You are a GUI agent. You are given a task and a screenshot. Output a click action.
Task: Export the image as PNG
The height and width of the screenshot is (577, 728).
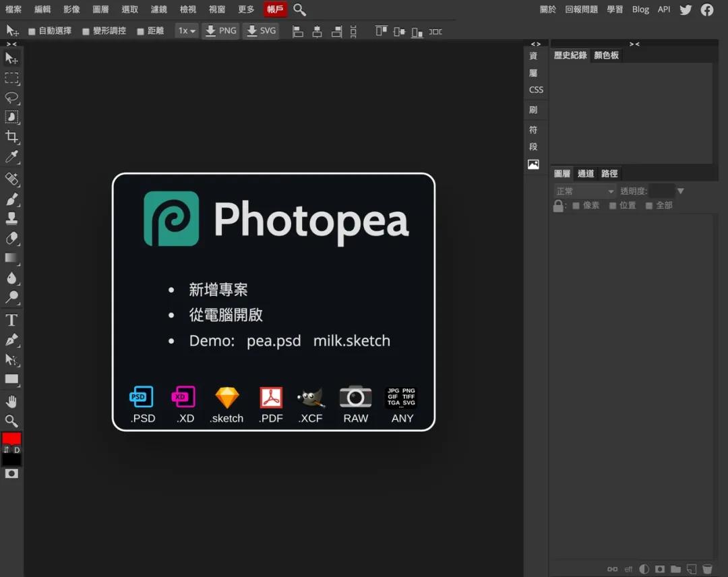(220, 30)
